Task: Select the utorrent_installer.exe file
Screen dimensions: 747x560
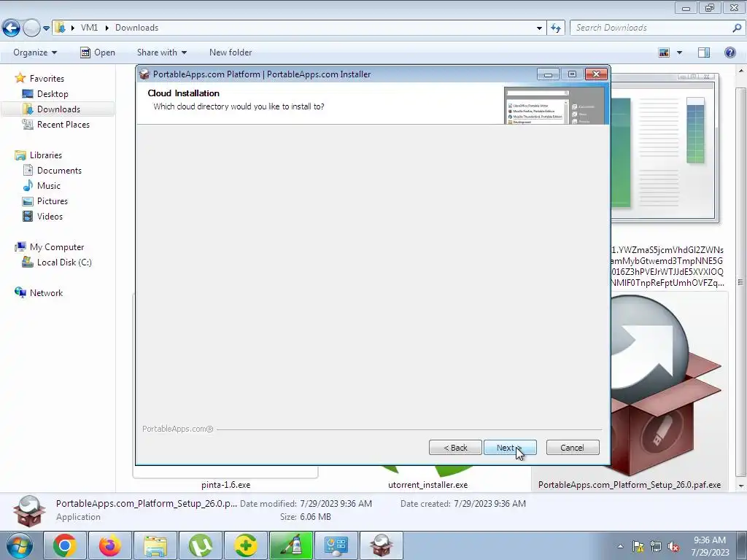Action: pos(427,485)
